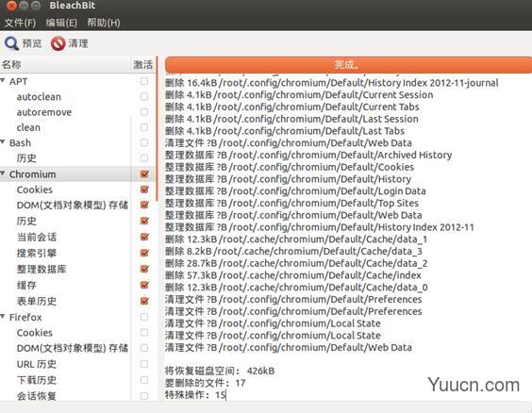This screenshot has width=532, height=413.
Task: Click the orange 完成 progress bar
Action: click(348, 64)
